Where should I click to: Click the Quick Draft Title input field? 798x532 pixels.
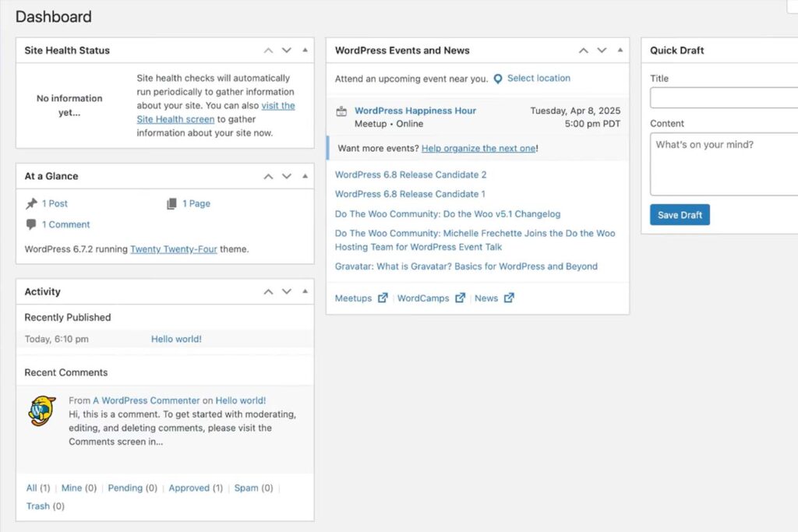(x=724, y=98)
